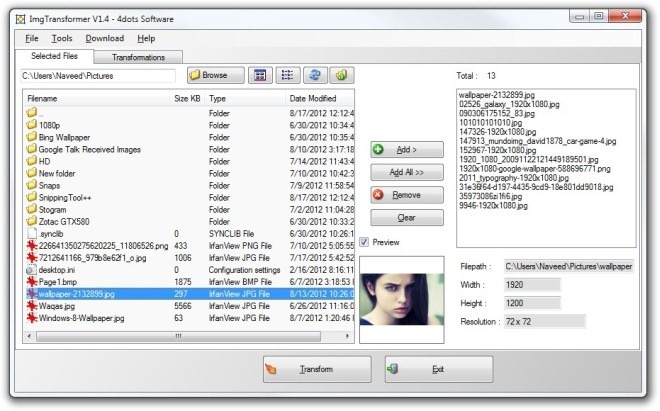660x411 pixels.
Task: Click the folder path input field
Action: click(x=99, y=75)
